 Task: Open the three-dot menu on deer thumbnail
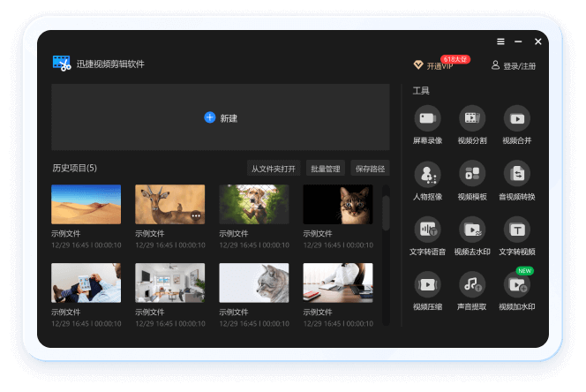(196, 215)
